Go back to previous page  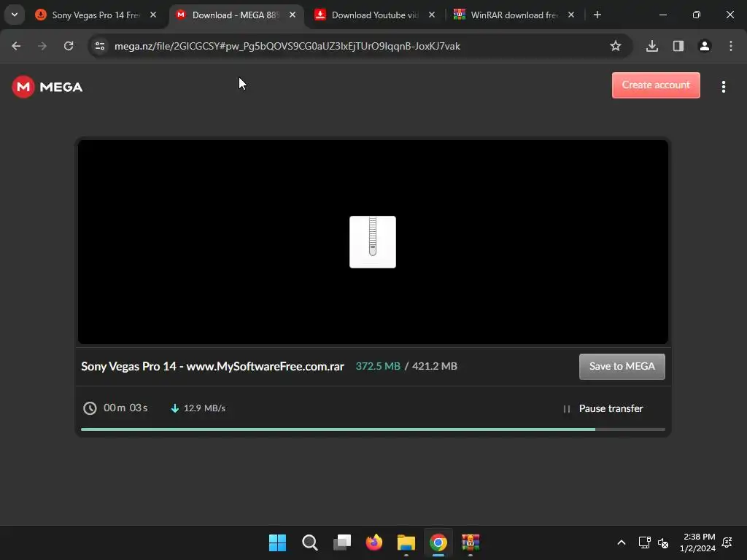coord(16,46)
